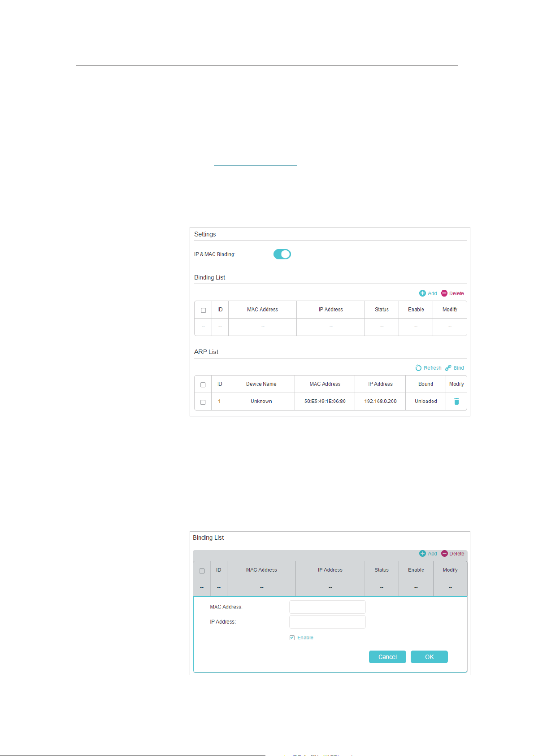Click the OK button

(429, 657)
